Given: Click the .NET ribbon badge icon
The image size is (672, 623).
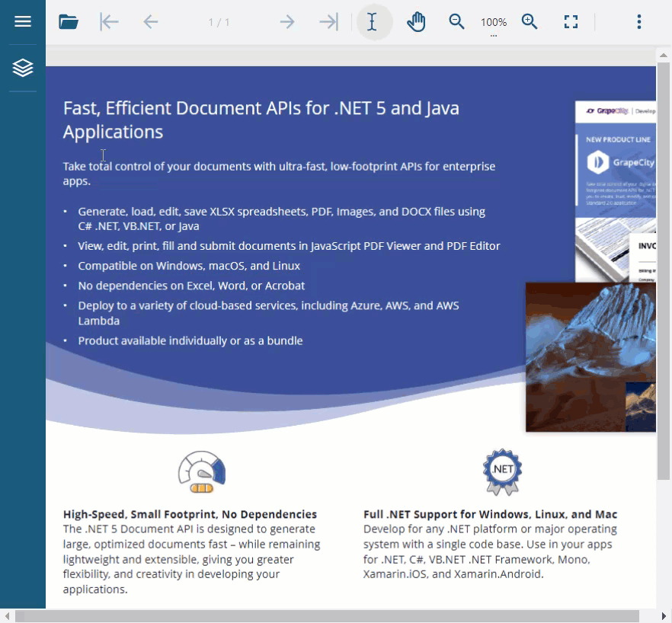Looking at the screenshot, I should click(502, 472).
